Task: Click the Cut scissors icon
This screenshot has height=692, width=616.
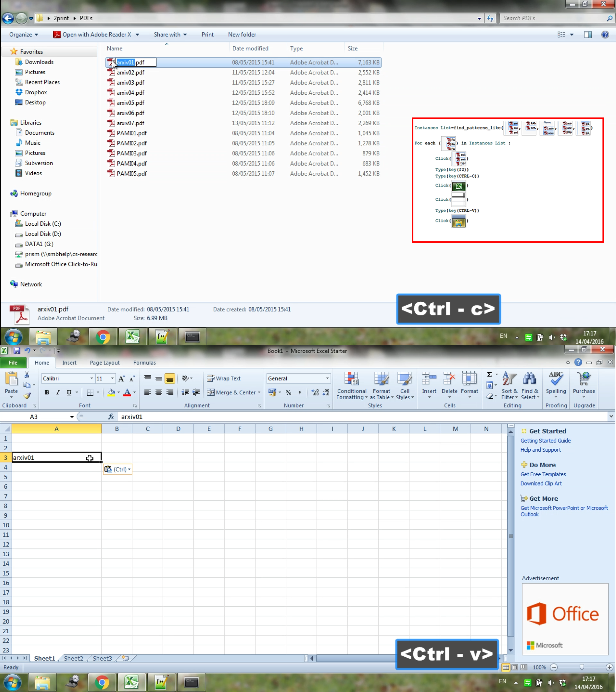Action: click(27, 375)
